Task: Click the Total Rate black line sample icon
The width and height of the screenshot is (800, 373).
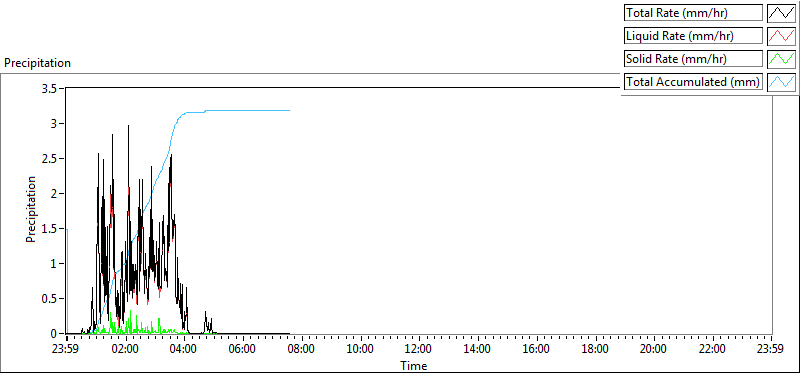Action: (x=781, y=13)
